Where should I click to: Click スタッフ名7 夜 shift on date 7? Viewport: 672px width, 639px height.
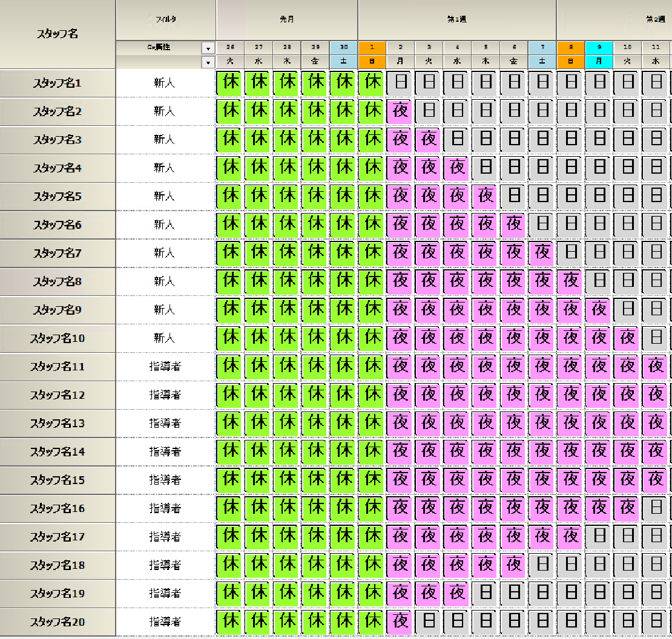542,253
